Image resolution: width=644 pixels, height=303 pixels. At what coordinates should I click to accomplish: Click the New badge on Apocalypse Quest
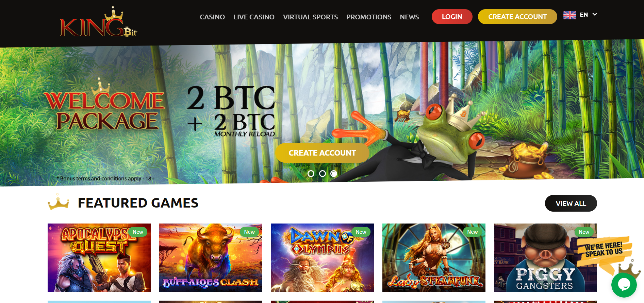pos(138,232)
